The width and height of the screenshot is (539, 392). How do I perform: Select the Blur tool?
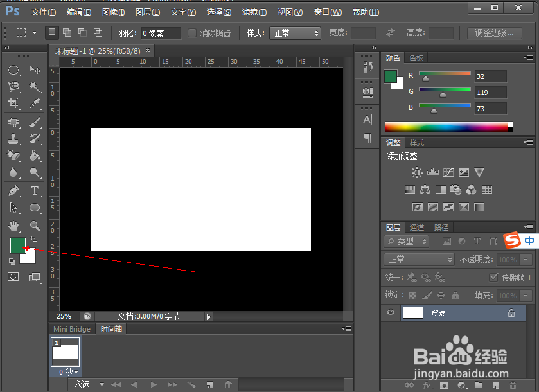click(13, 172)
